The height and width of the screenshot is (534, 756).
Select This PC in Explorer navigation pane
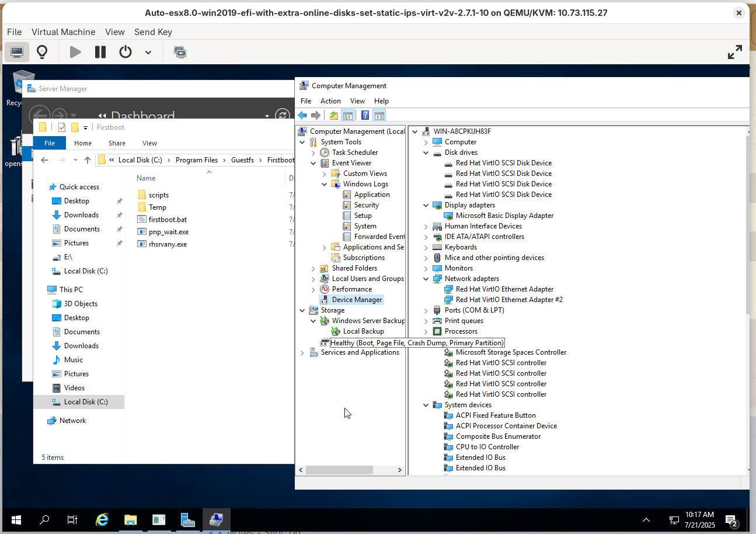(71, 290)
